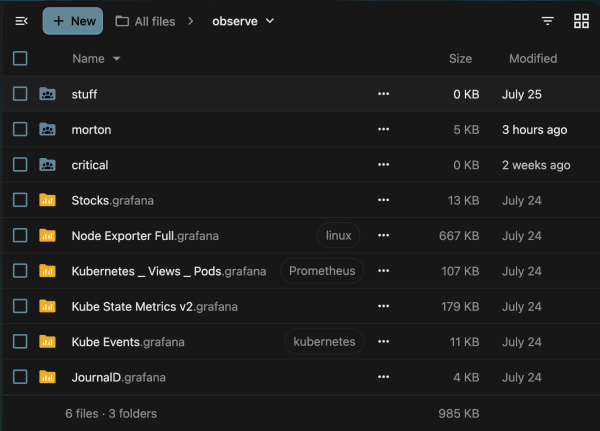Open actions menu for morton

coord(383,129)
